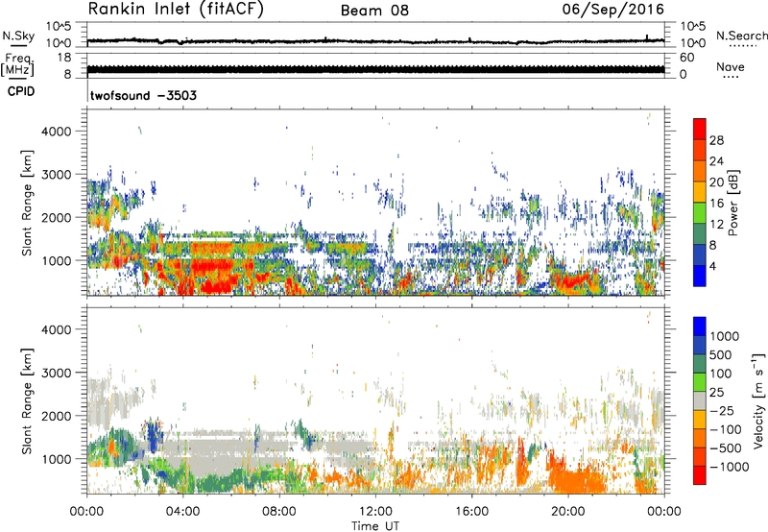Click the '16' label on Power colorbar
This screenshot has height=532, width=768.
point(716,204)
